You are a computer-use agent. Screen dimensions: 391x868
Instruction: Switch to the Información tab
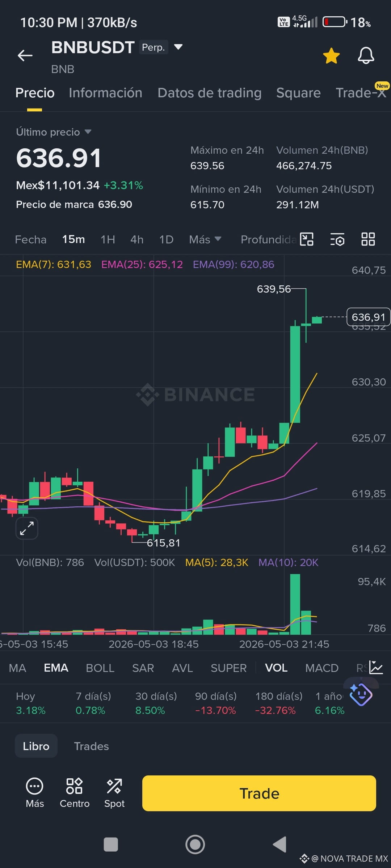pyautogui.click(x=105, y=93)
